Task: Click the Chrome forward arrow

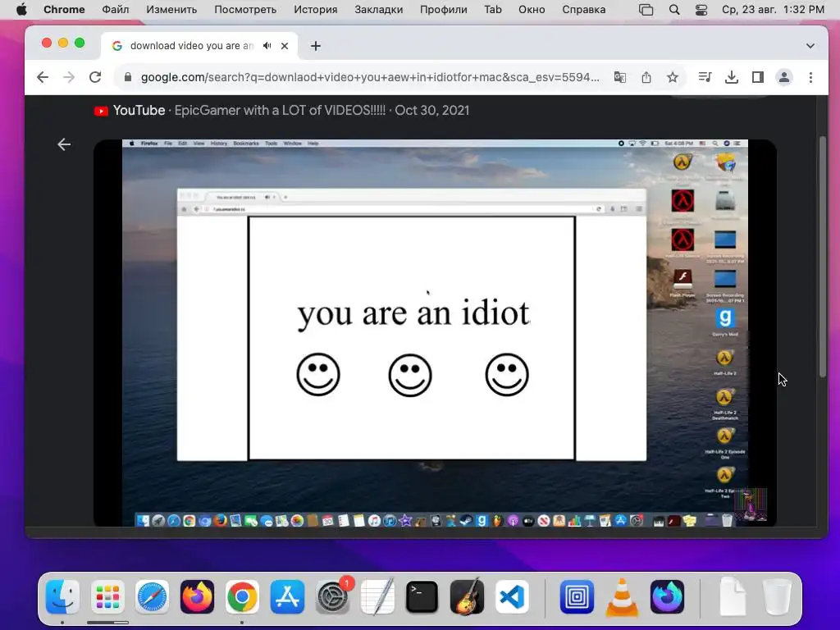Action: click(69, 77)
